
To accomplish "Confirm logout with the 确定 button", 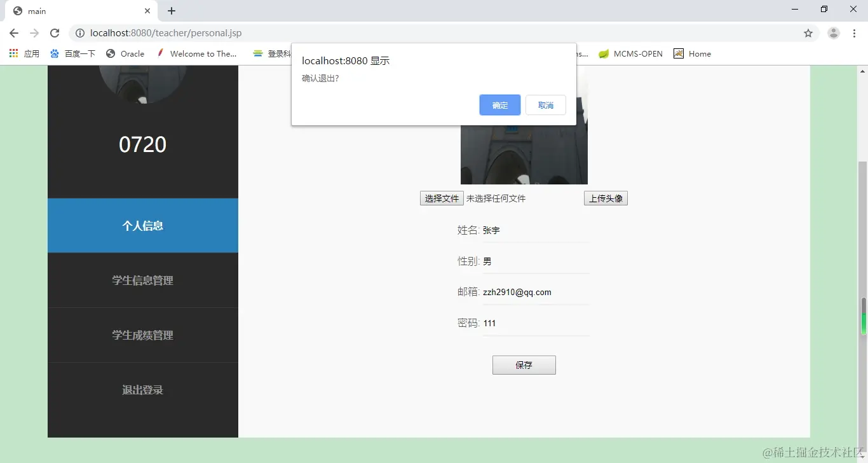I will (x=499, y=105).
